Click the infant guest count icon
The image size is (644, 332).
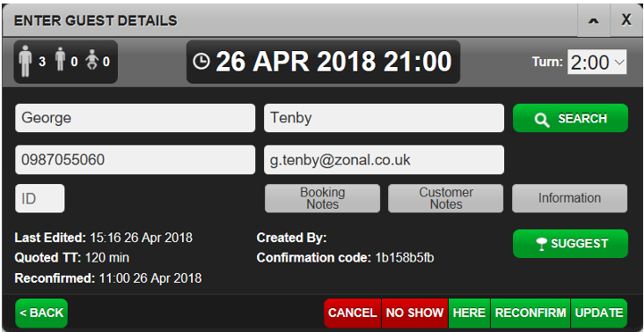(x=91, y=62)
